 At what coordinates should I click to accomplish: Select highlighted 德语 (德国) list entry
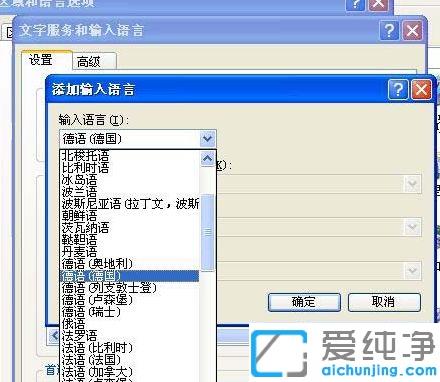pos(130,276)
